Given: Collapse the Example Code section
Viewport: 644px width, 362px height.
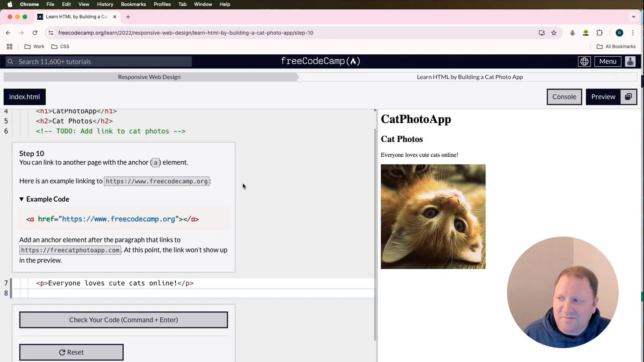Looking at the screenshot, I should [44, 199].
